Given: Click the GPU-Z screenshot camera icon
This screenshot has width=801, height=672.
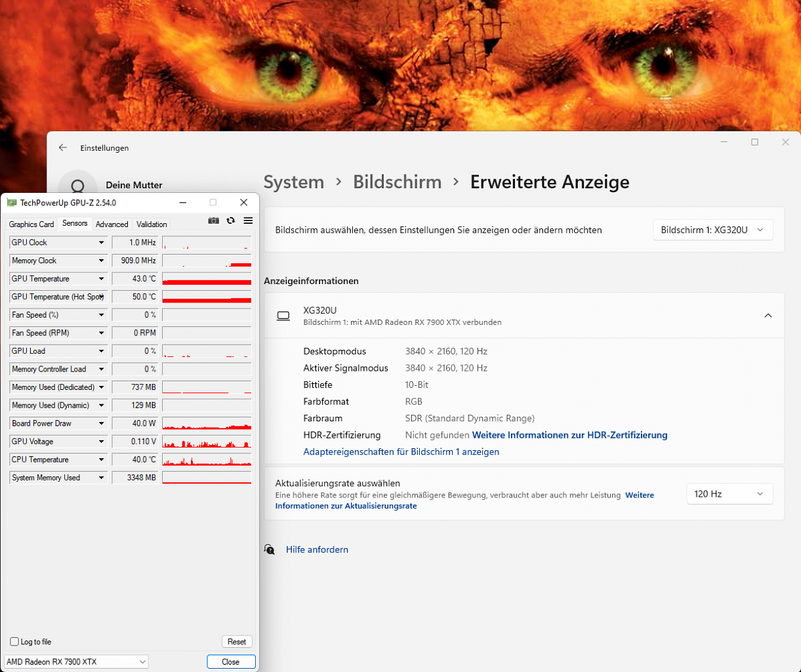Looking at the screenshot, I should (x=213, y=221).
